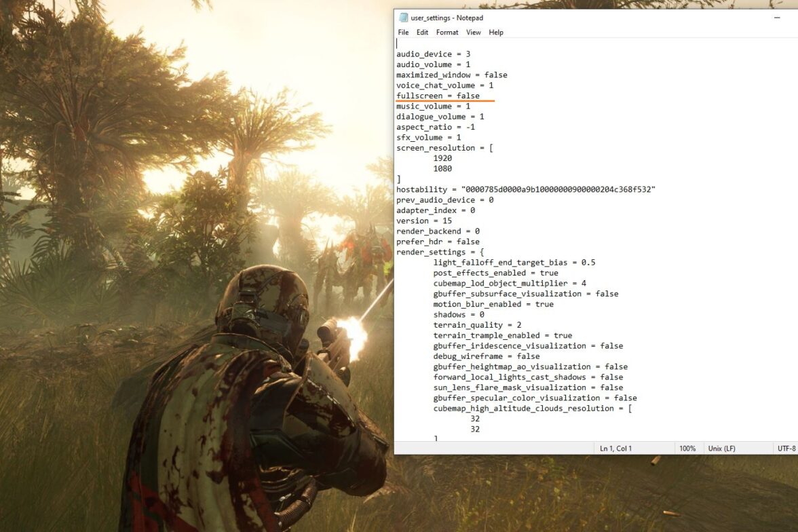Image resolution: width=798 pixels, height=532 pixels.
Task: Click the 'sun_lens_flare_mask_visualization = false' line
Action: (x=528, y=388)
